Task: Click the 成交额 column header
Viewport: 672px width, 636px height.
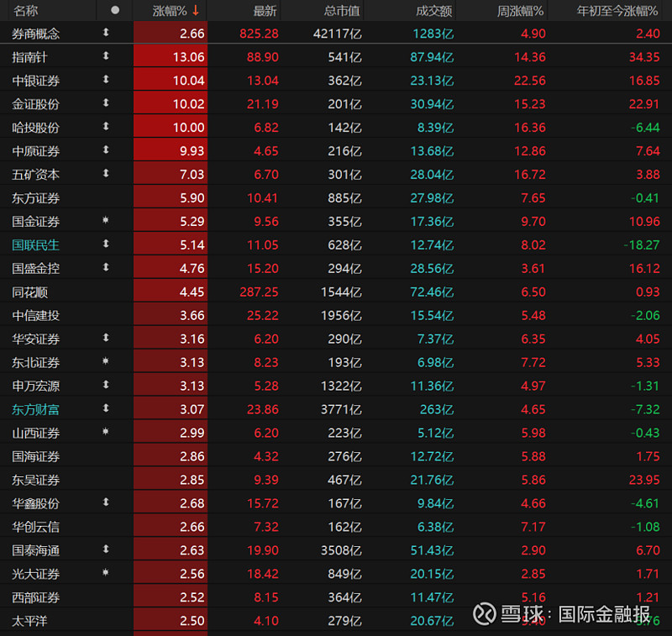Action: coord(434,11)
